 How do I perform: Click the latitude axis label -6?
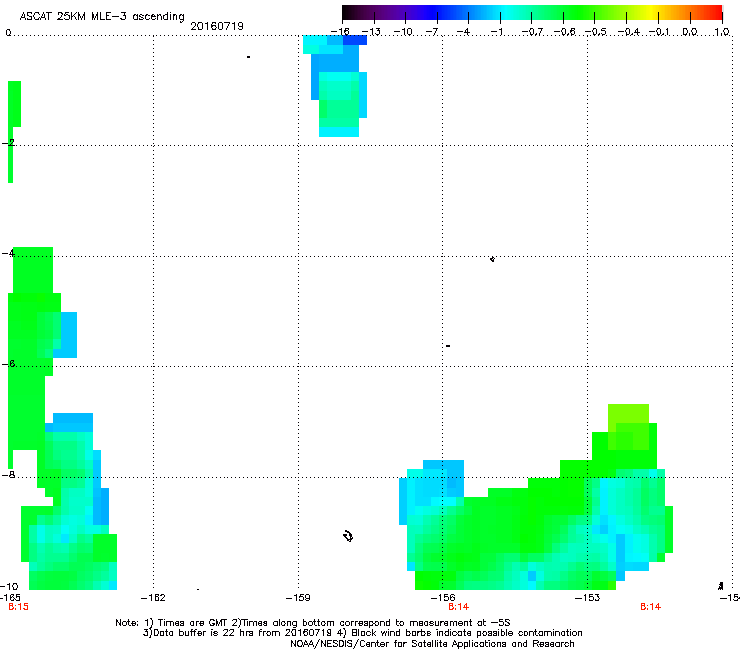pos(8,364)
